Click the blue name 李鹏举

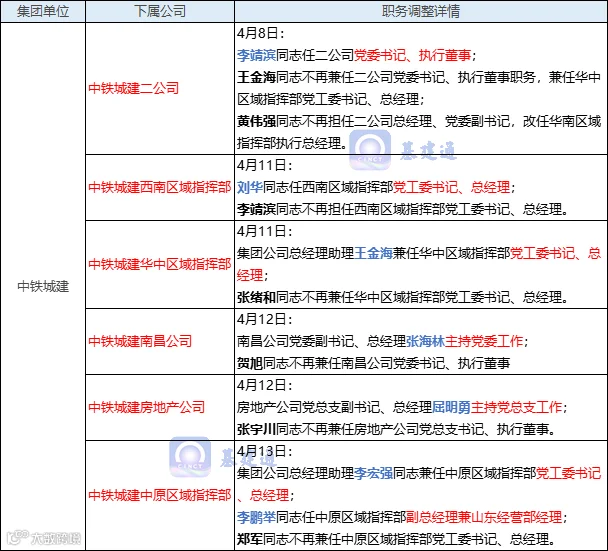pos(256,517)
